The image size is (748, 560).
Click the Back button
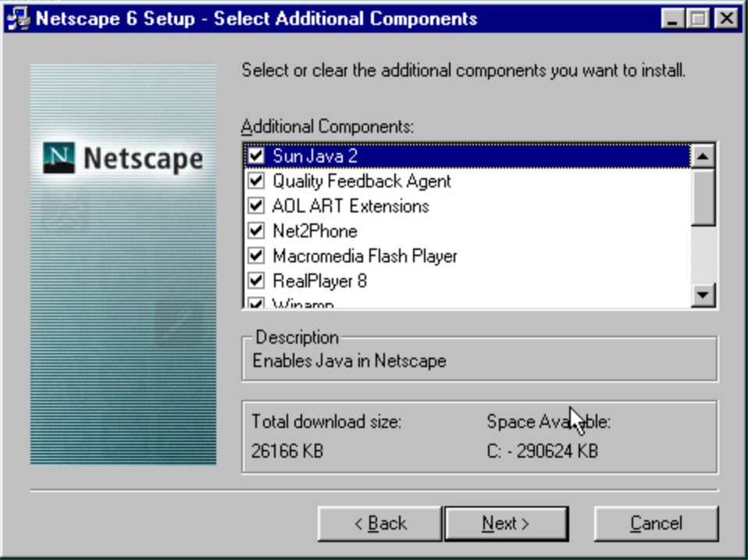379,524
